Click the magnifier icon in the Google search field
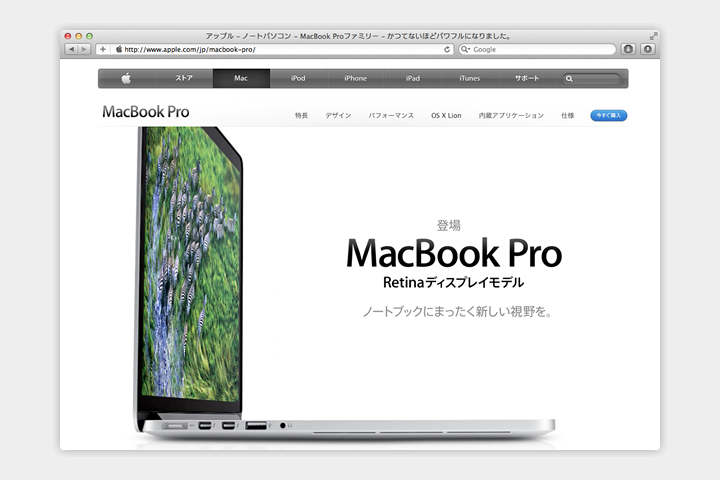Image resolution: width=720 pixels, height=480 pixels. (465, 49)
